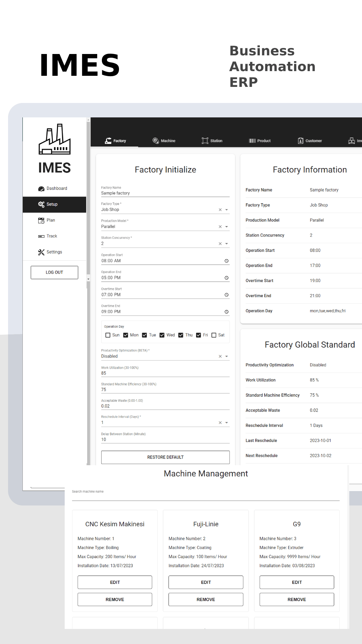Click the Inventory tab icon at top right
Image resolution: width=362 pixels, height=644 pixels.
pos(351,141)
